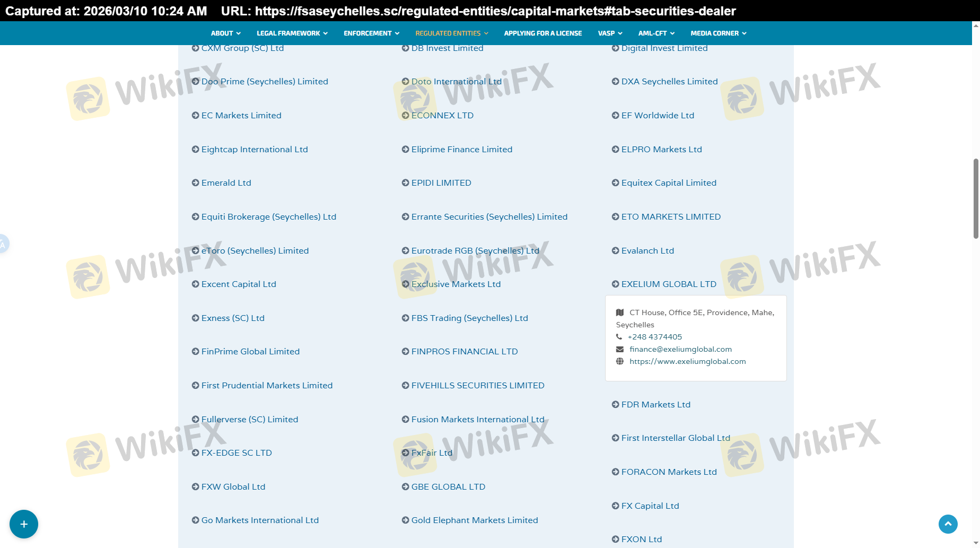Viewport: 980px width, 548px height.
Task: Open the Media Corner dropdown menu
Action: coord(718,33)
